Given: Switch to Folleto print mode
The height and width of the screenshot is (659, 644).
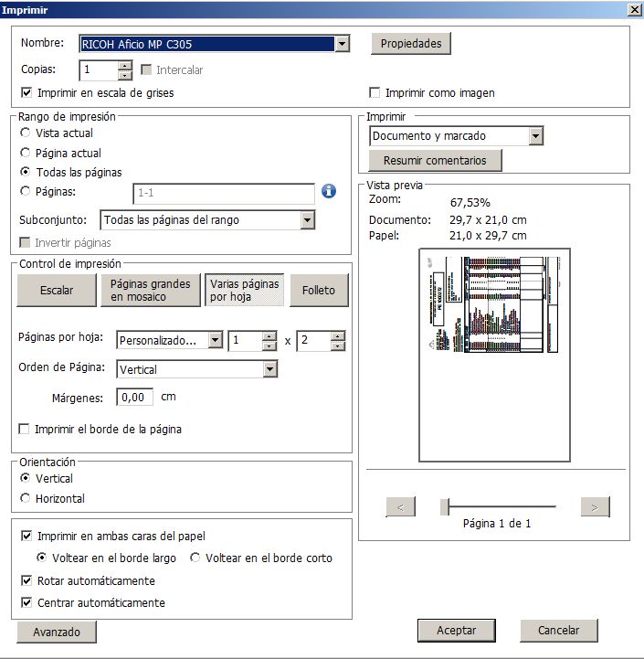Looking at the screenshot, I should click(319, 290).
